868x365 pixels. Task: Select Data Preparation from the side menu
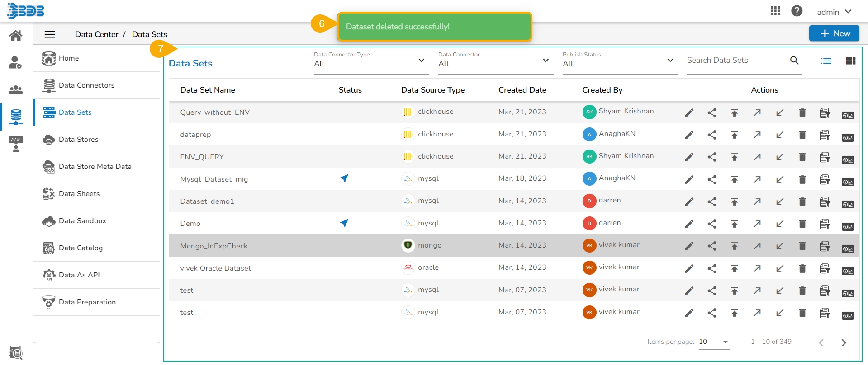pyautogui.click(x=87, y=302)
